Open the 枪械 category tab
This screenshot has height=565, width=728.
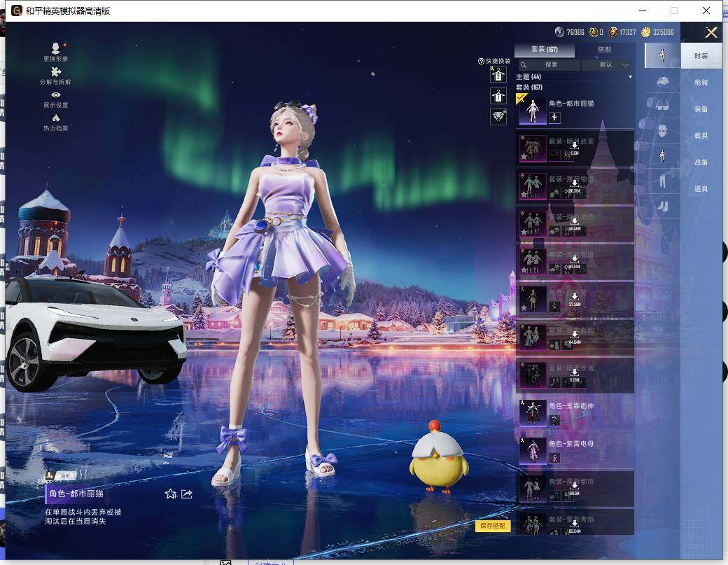point(701,82)
